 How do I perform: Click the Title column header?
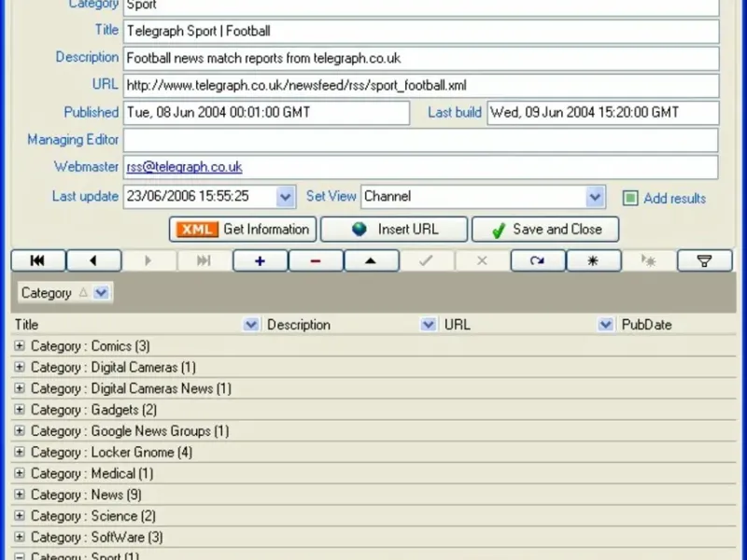(26, 325)
